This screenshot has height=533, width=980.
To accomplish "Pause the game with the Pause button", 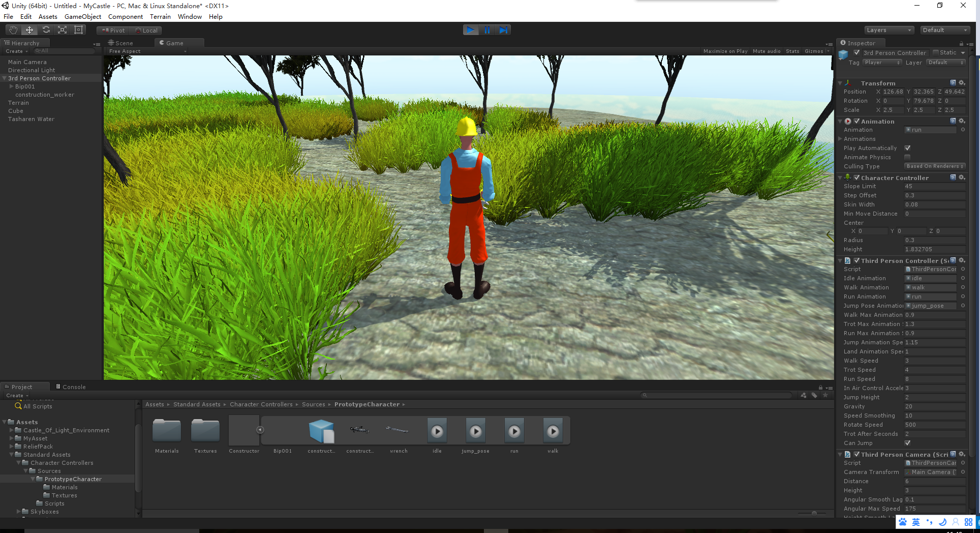I will pos(487,30).
